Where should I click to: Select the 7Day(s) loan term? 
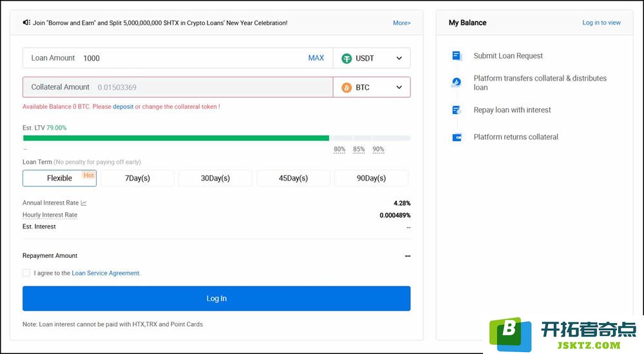138,178
